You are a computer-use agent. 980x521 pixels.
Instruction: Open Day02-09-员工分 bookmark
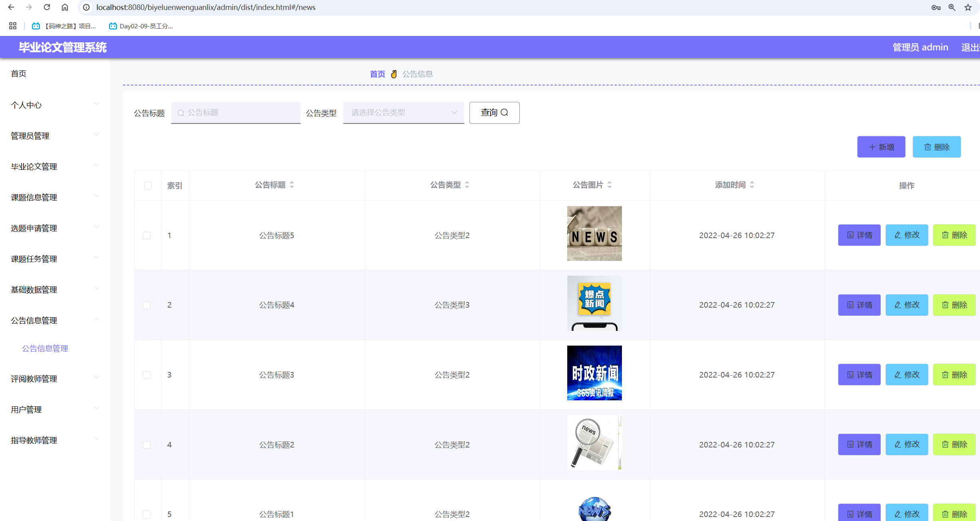click(x=141, y=26)
